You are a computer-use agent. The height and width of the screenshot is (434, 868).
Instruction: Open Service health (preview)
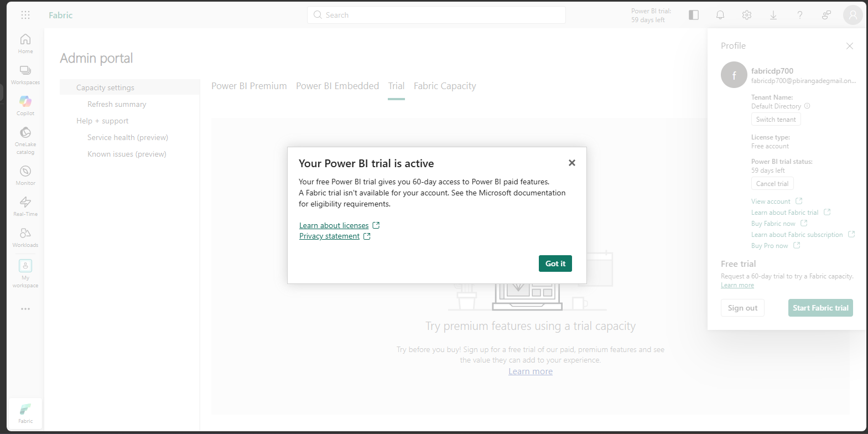(128, 137)
